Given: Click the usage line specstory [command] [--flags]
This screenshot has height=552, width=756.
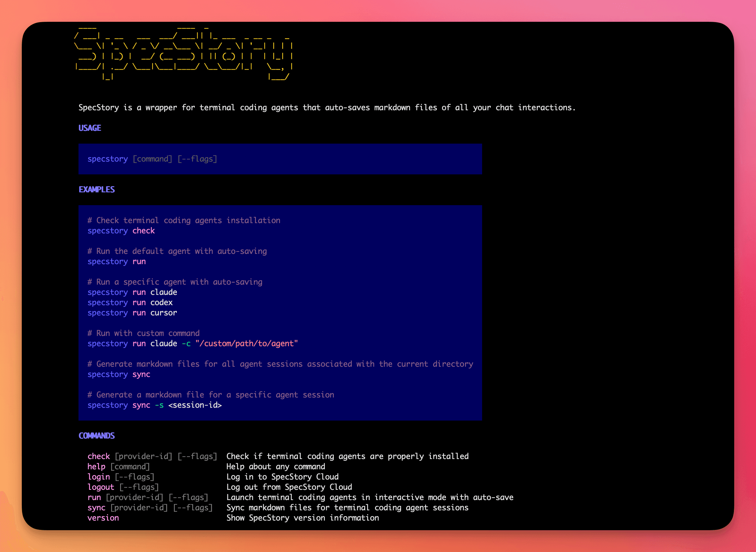Looking at the screenshot, I should (x=152, y=159).
